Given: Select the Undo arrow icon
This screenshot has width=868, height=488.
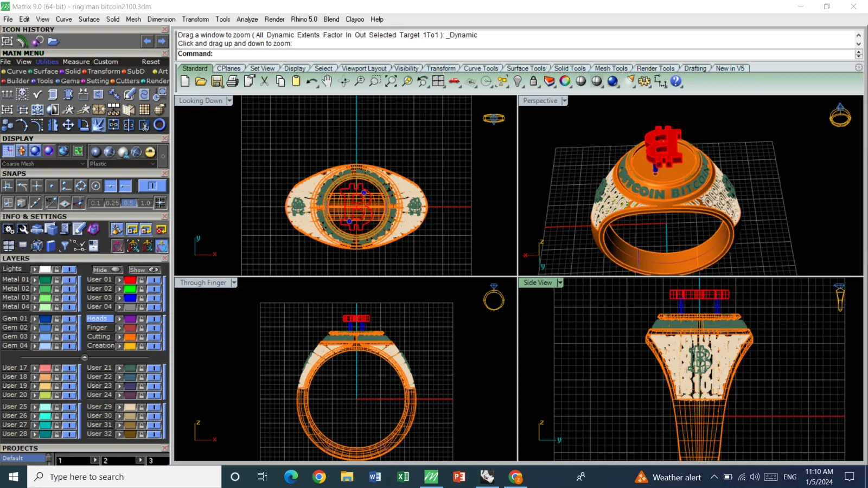Looking at the screenshot, I should coord(312,81).
